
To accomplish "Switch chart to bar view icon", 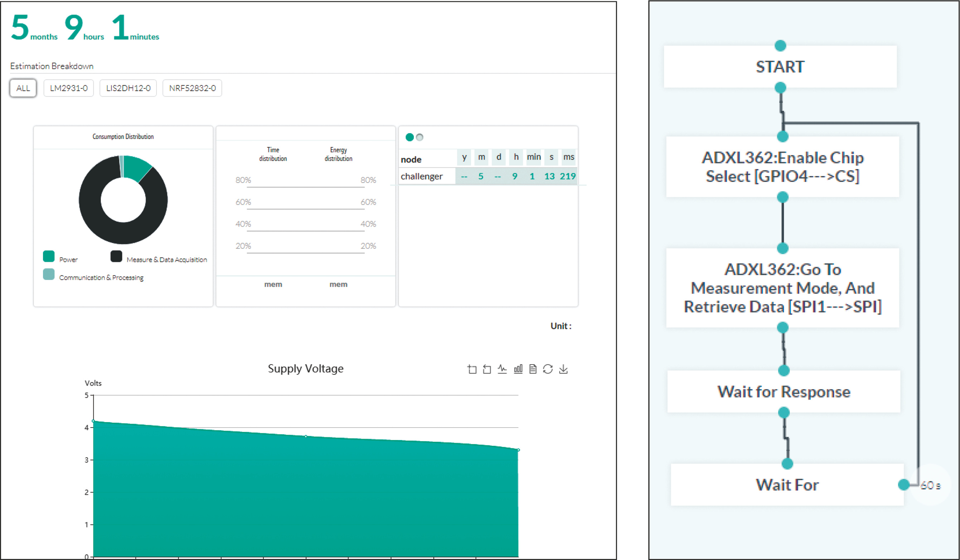I will (x=518, y=369).
